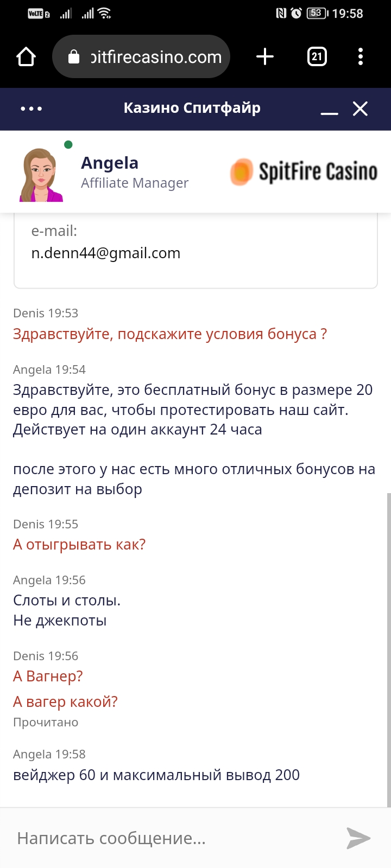
Task: Tap the Казино Спитфайр chat title
Action: pos(192,108)
